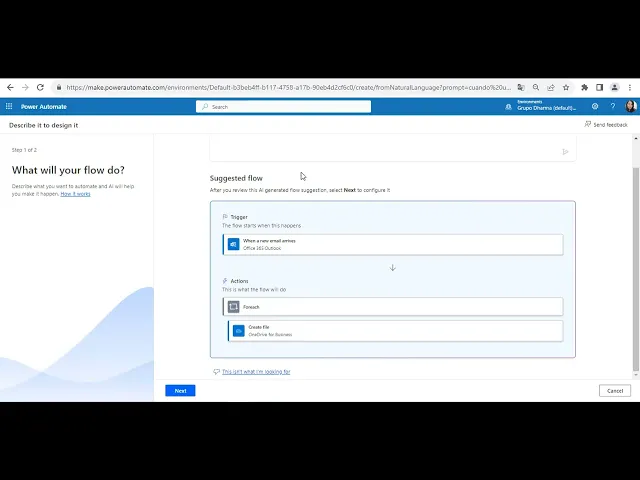Image resolution: width=640 pixels, height=480 pixels.
Task: Click the Office 365 Outlook icon
Action: coord(233,244)
